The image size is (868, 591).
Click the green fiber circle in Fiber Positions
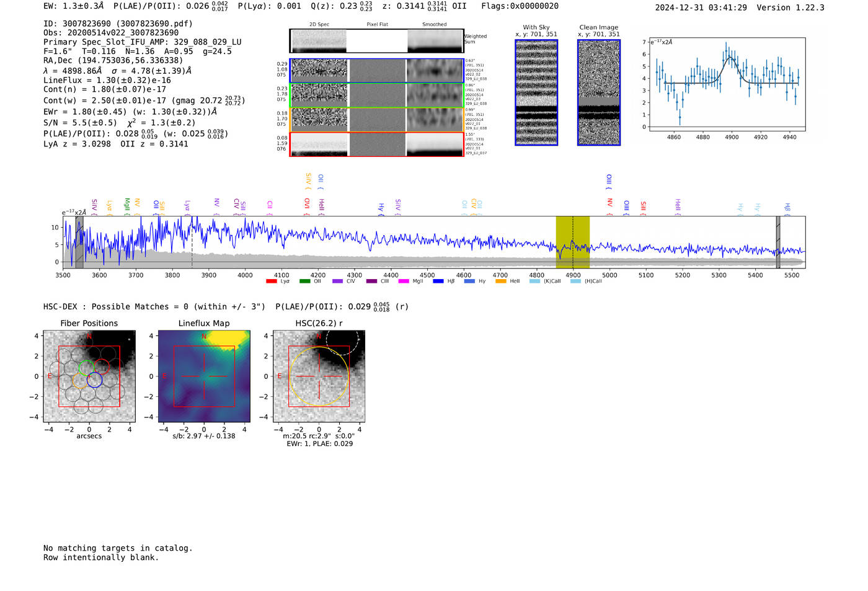click(x=87, y=367)
